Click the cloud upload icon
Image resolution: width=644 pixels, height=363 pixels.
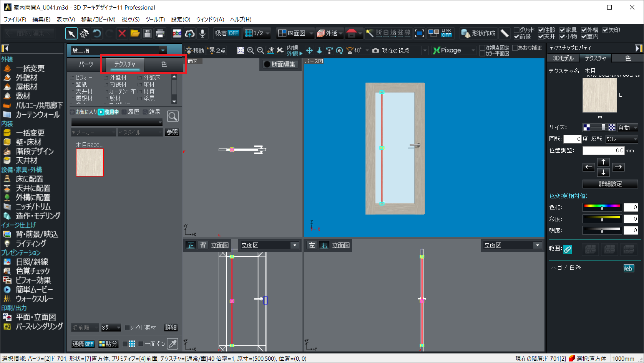pos(190,34)
